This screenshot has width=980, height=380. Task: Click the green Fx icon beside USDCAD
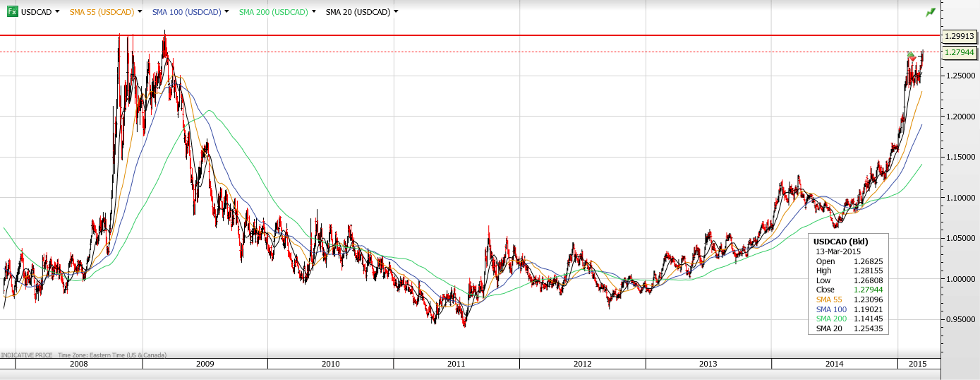pyautogui.click(x=12, y=12)
